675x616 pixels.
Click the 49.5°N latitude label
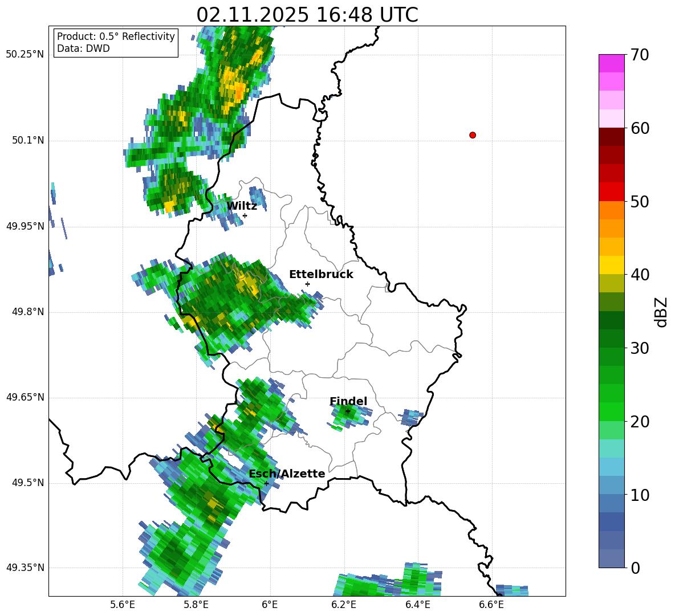tap(28, 483)
